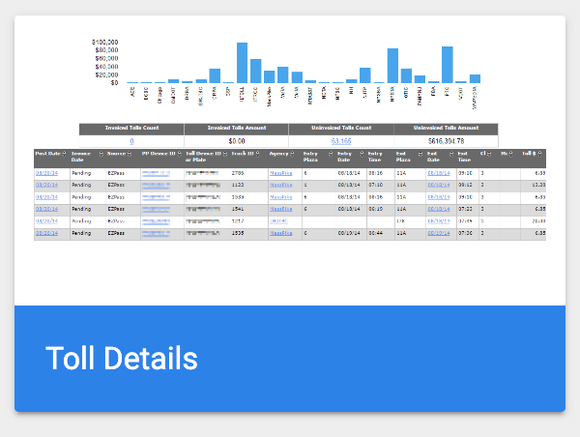
Task: Open post date link for truck 1535
Action: [x=47, y=233]
